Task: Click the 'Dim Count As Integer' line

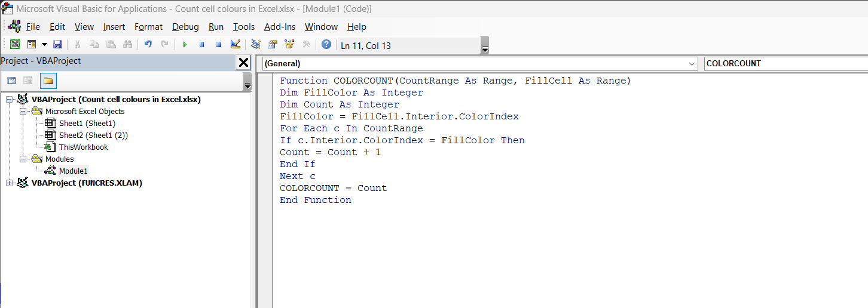Action: 340,104
